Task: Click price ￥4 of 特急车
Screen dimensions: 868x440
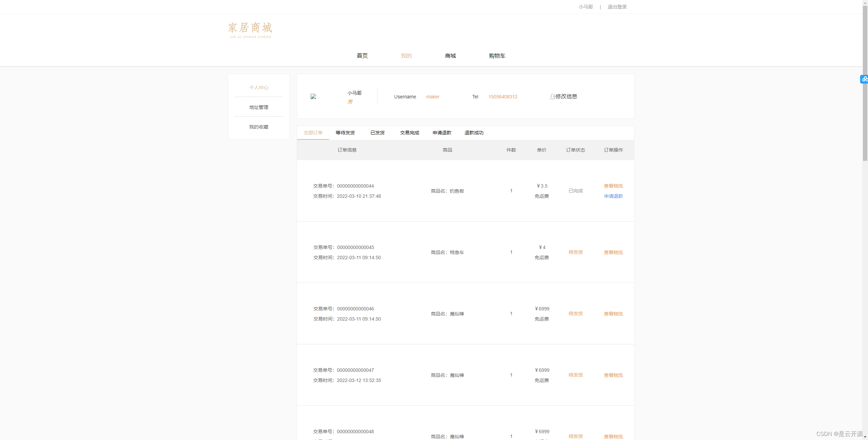Action: (542, 247)
